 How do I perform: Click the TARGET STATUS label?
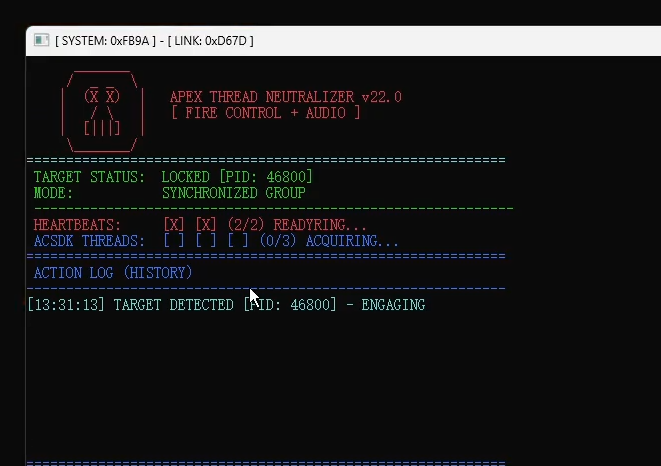[x=89, y=177]
